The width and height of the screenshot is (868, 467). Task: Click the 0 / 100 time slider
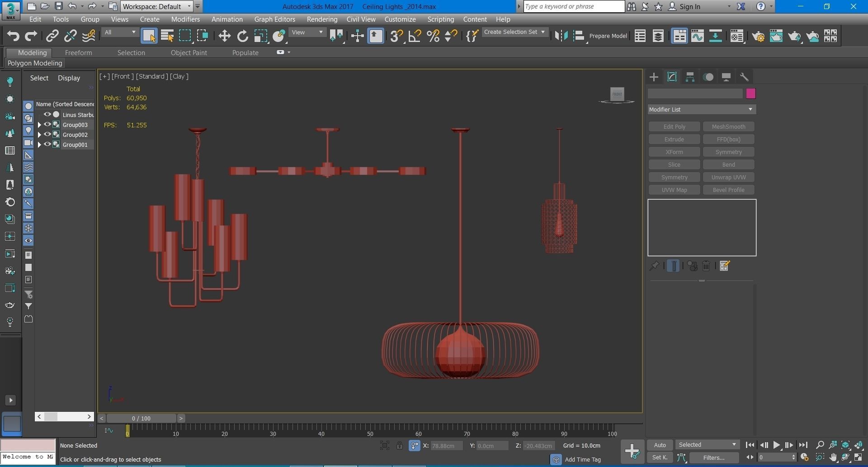pyautogui.click(x=142, y=419)
